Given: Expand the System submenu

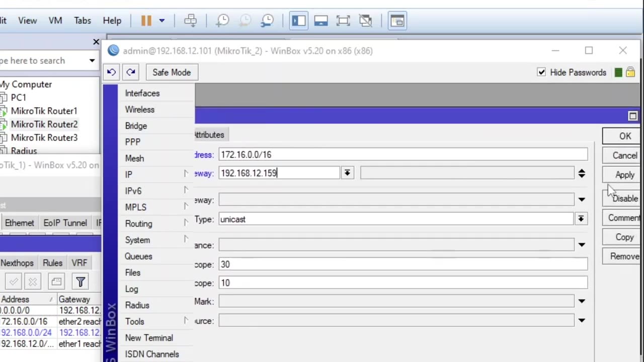Looking at the screenshot, I should coord(156,240).
